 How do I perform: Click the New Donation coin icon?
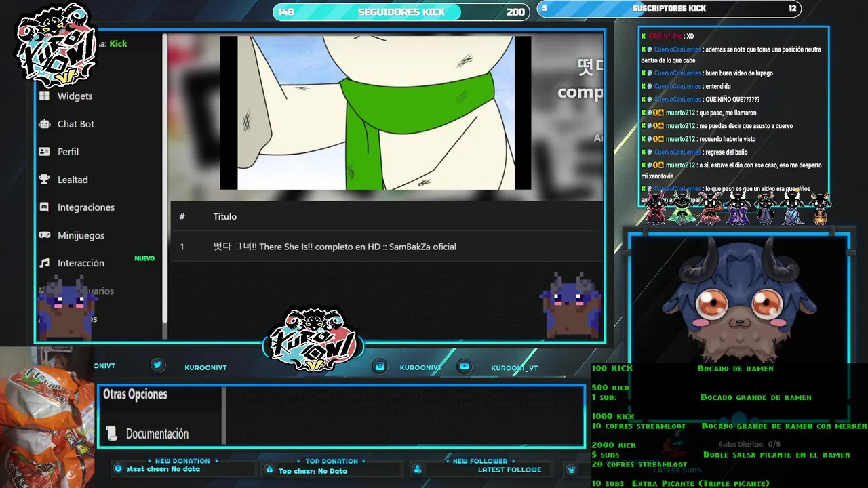[x=119, y=468]
